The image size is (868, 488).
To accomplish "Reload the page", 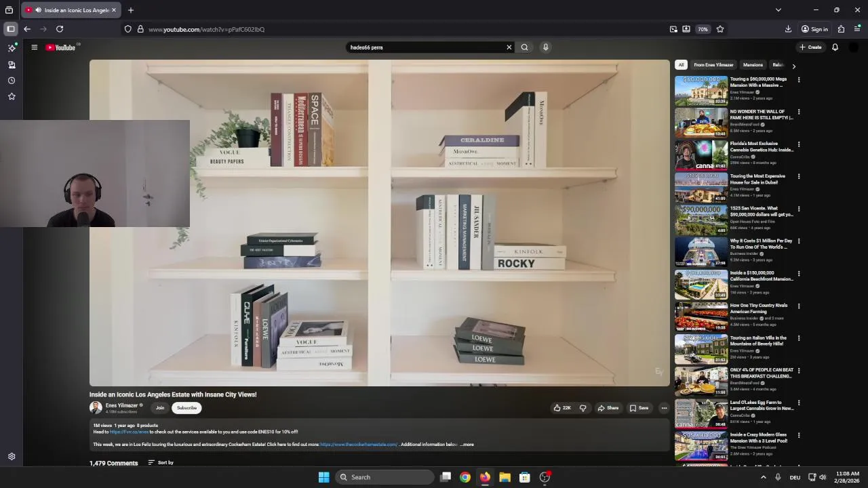I will (60, 29).
